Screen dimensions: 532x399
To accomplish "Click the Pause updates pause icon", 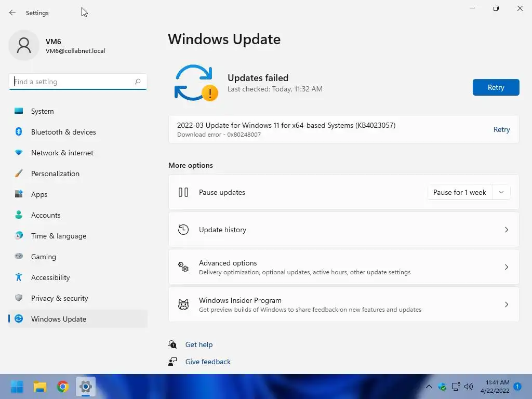I will click(x=183, y=192).
